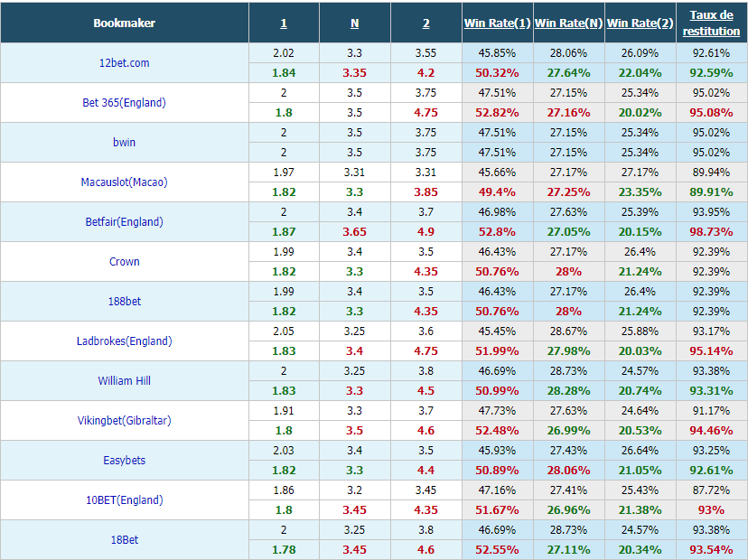Open the 188bet bookmaker link
Image resolution: width=748 pixels, height=560 pixels.
124,302
